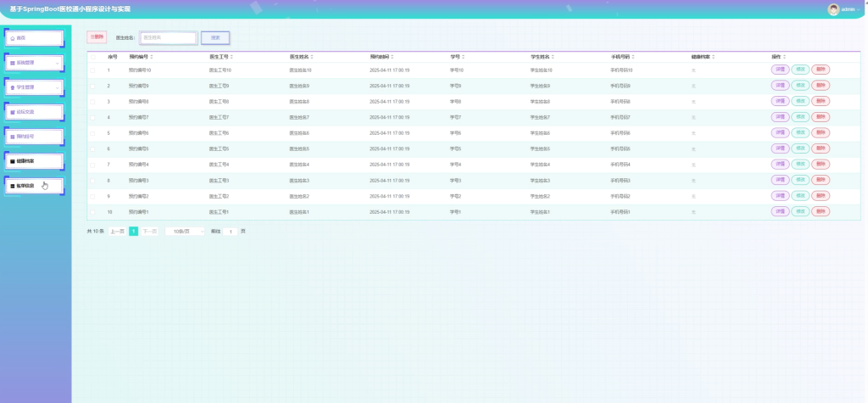The image size is (868, 403).
Task: Click sort arrows next to 操作 header
Action: [x=784, y=57]
